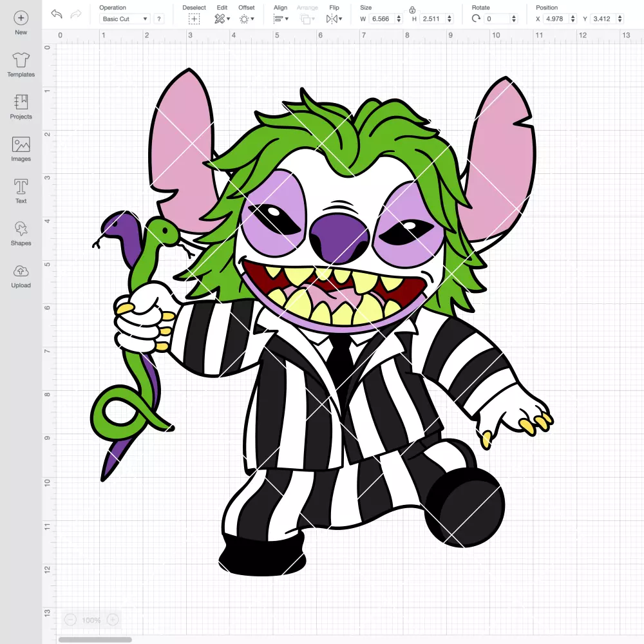
Task: Open the Images panel icon
Action: point(21,144)
